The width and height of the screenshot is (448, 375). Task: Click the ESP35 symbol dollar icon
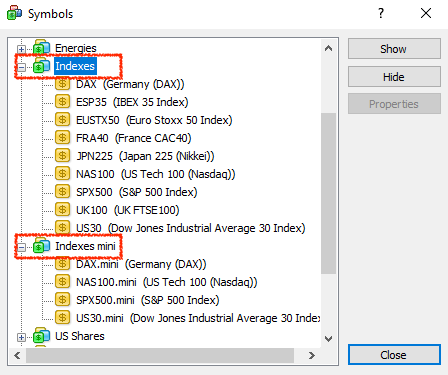pyautogui.click(x=62, y=102)
